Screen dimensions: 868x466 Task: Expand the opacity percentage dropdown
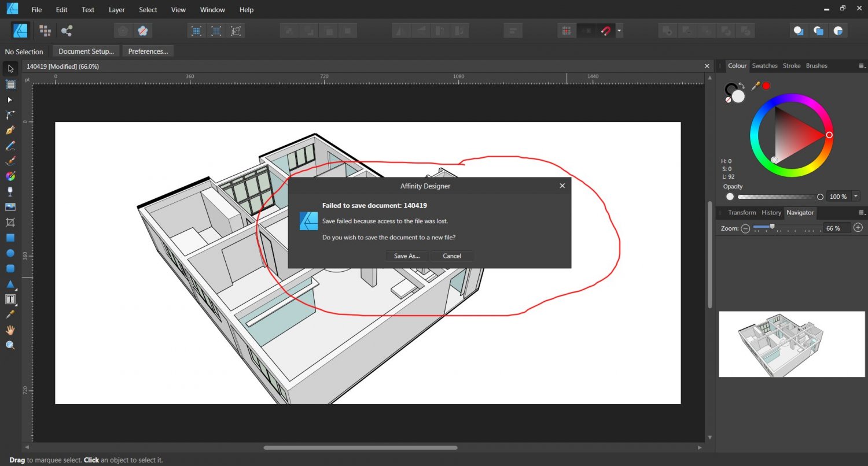pos(856,197)
